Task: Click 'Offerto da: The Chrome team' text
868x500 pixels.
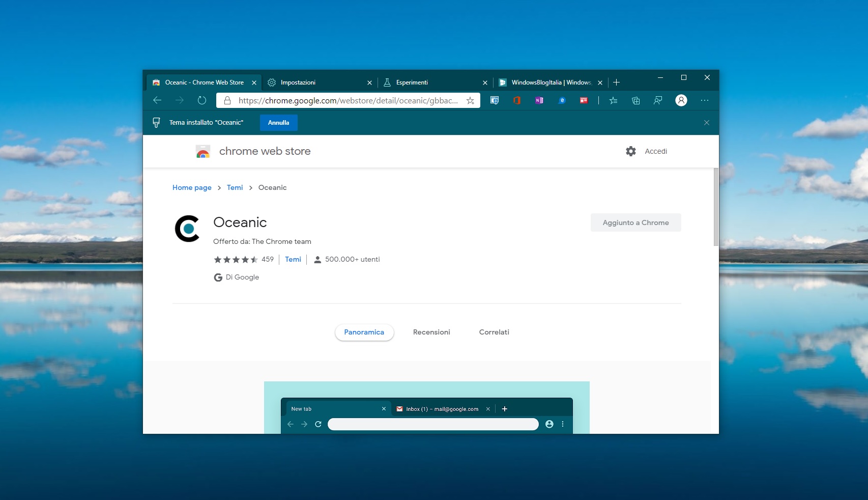Action: tap(262, 242)
